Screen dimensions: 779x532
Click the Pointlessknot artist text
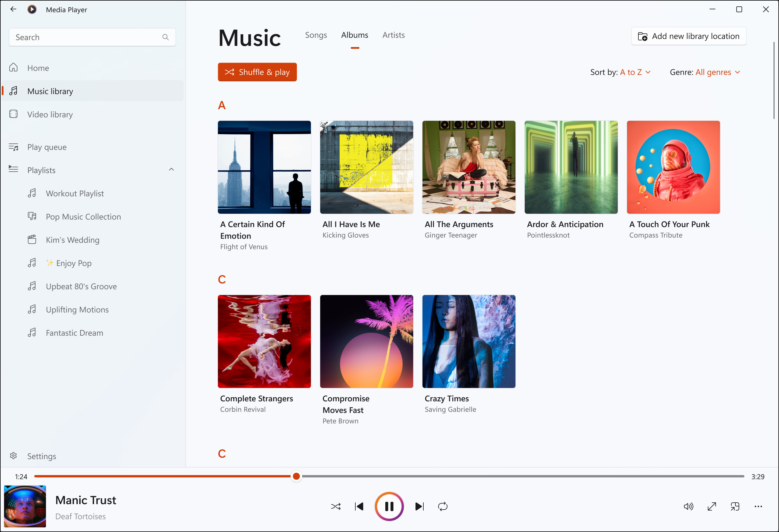click(x=548, y=235)
